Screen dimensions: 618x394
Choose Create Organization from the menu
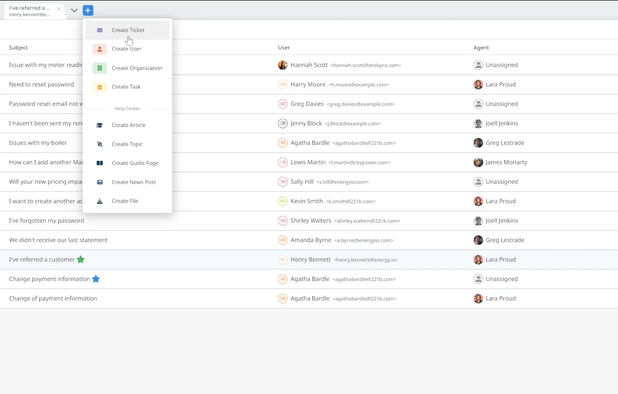click(127, 68)
